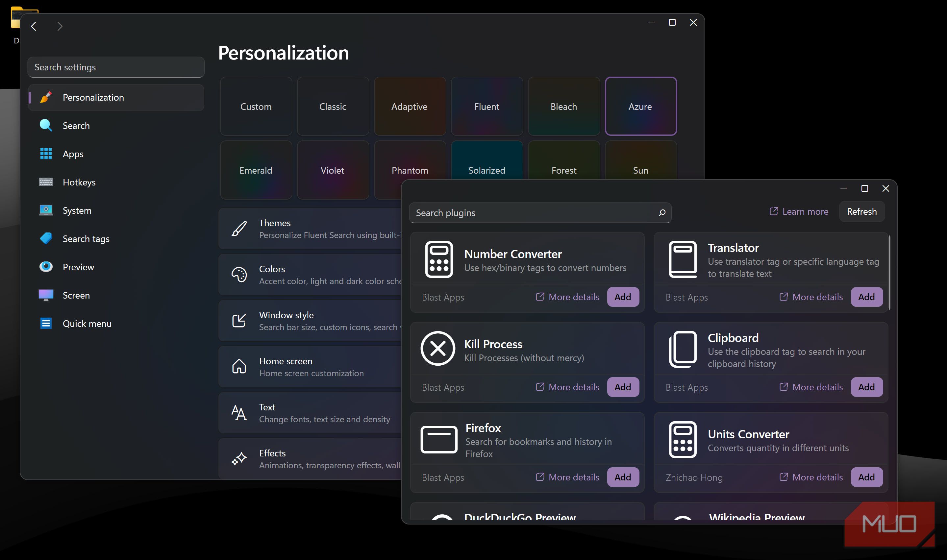Add the Units Converter plugin
947x560 pixels.
pyautogui.click(x=867, y=477)
